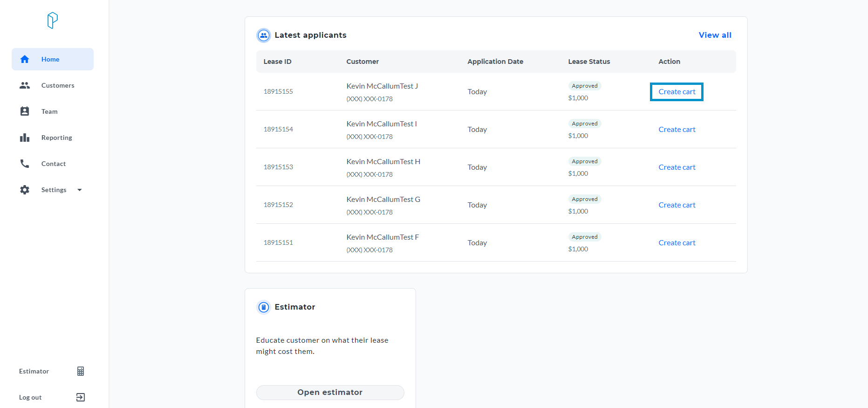Click Approved badge for lease 18915152
The height and width of the screenshot is (408, 868).
click(585, 199)
